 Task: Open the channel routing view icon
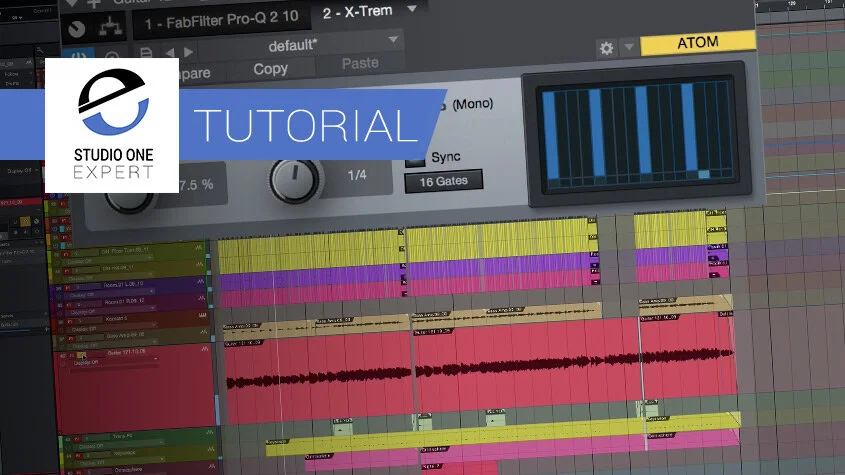(x=110, y=27)
